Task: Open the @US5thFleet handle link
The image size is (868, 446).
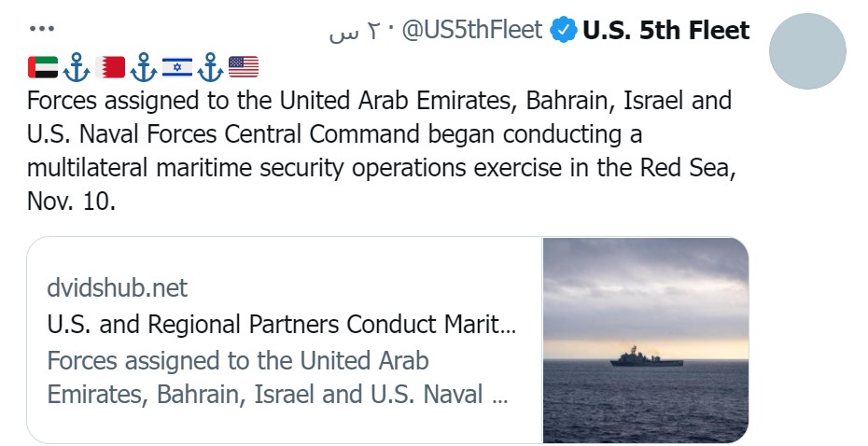Action: pyautogui.click(x=471, y=31)
